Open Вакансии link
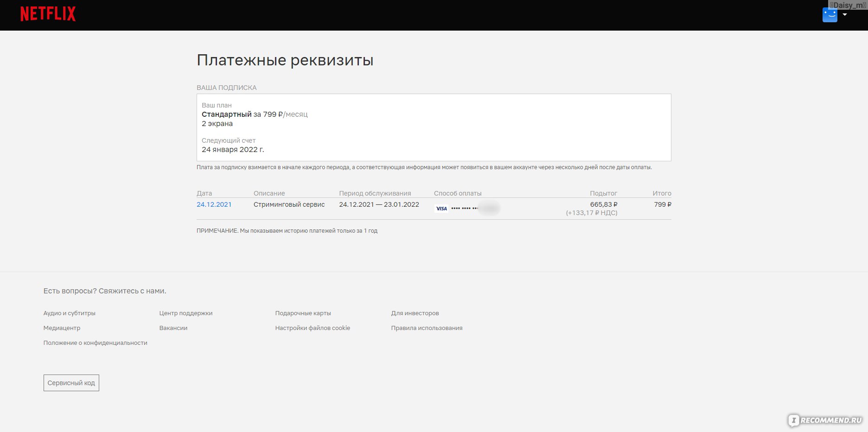The image size is (868, 432). [x=173, y=328]
